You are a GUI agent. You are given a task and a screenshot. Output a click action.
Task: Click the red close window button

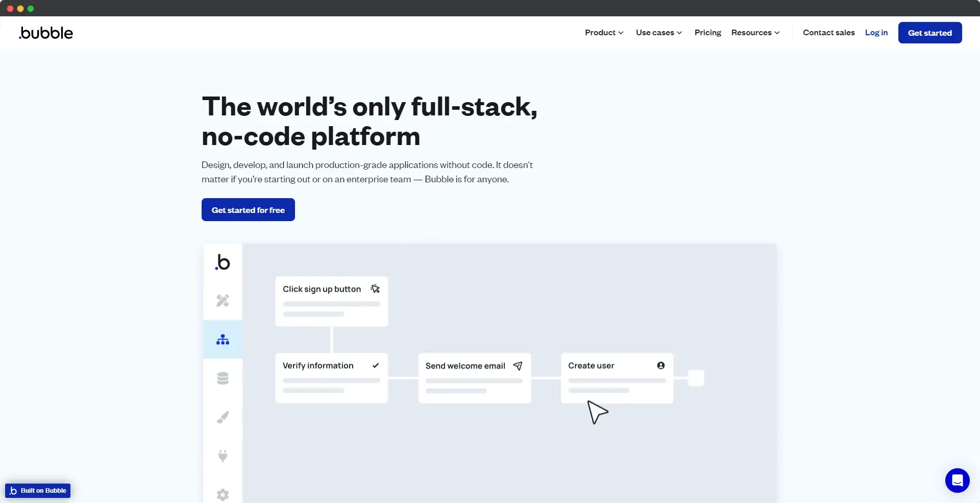click(x=10, y=9)
